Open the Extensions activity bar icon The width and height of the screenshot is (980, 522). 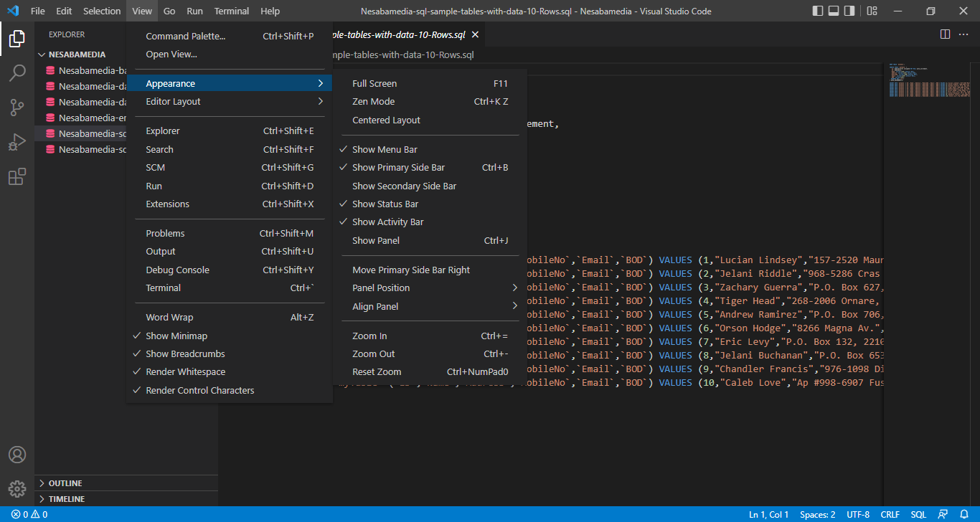[x=17, y=176]
